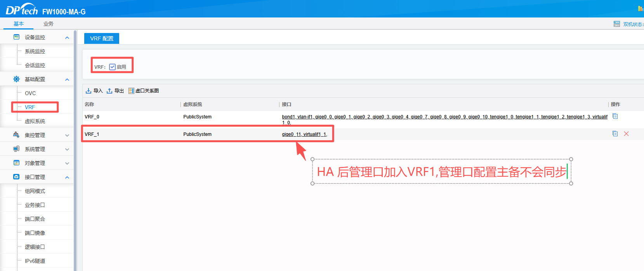Screen dimensions: 644x271
Task: Click the FW1000-MA-G model title
Action: (x=64, y=12)
